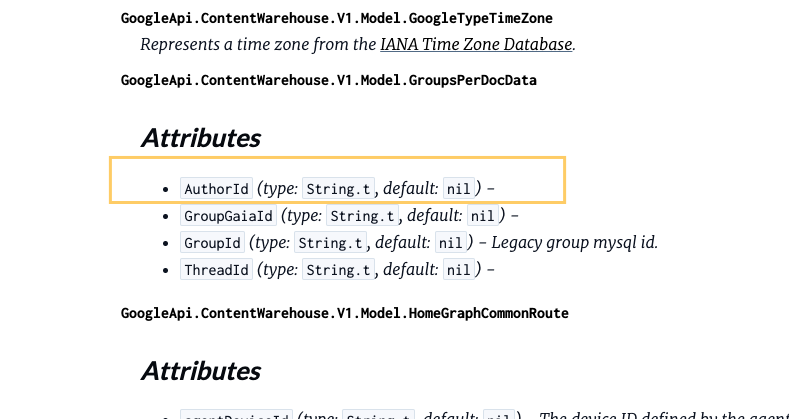The height and width of the screenshot is (419, 789).
Task: Click the GroupsPerDocData model heading
Action: pyautogui.click(x=328, y=80)
